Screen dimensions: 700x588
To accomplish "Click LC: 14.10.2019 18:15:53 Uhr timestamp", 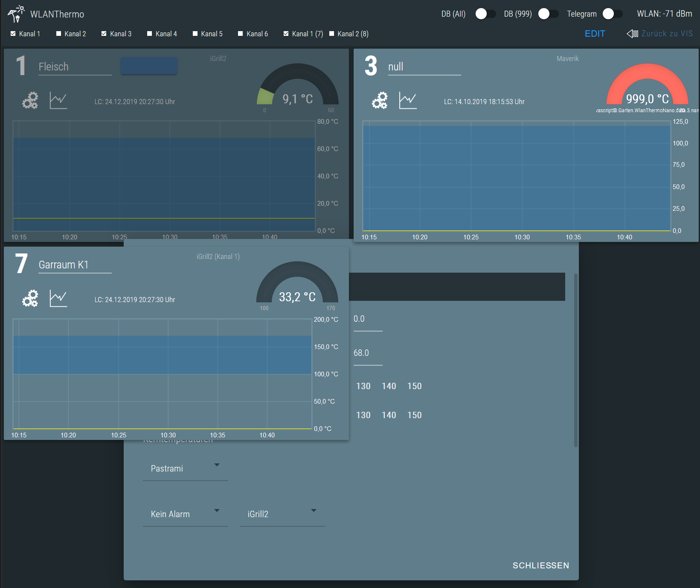I will click(x=484, y=102).
